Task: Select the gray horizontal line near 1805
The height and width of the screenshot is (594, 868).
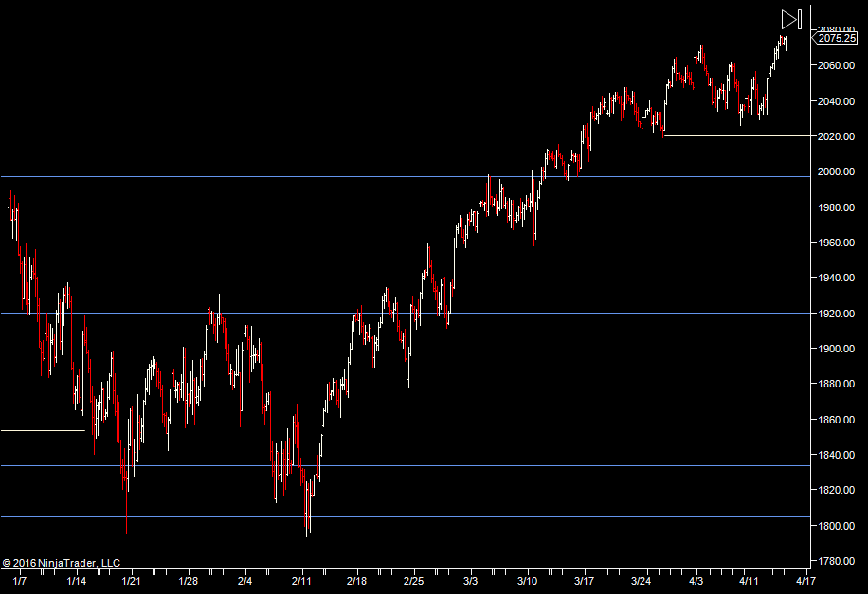Action: (x=474, y=516)
